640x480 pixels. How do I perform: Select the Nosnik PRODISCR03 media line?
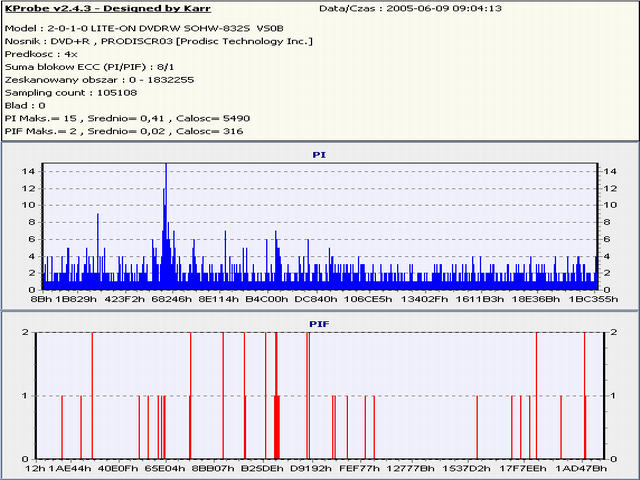(x=158, y=41)
